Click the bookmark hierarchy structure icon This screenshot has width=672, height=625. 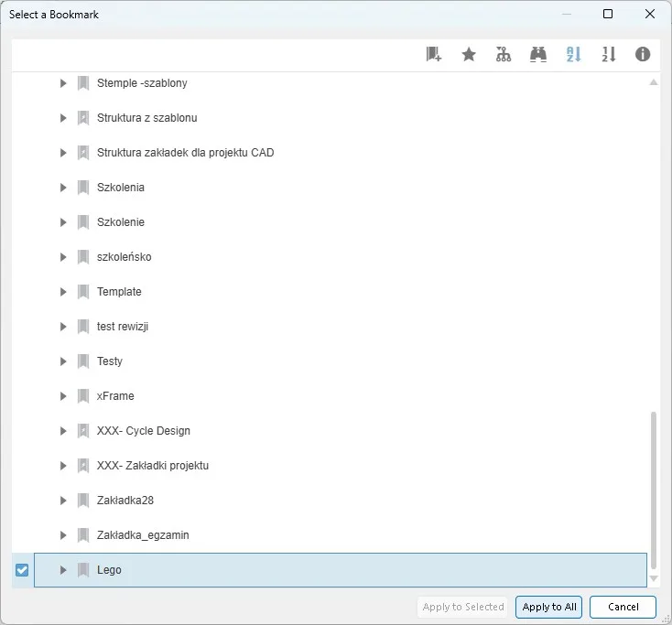tap(504, 54)
